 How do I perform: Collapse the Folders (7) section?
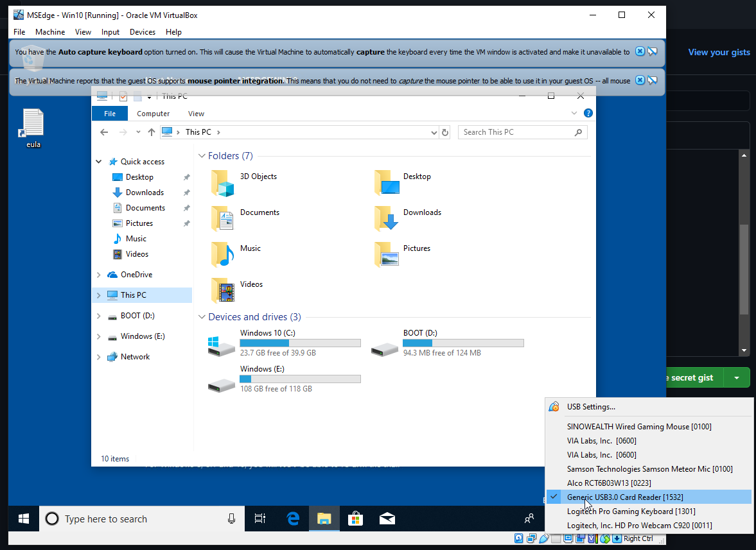click(202, 156)
